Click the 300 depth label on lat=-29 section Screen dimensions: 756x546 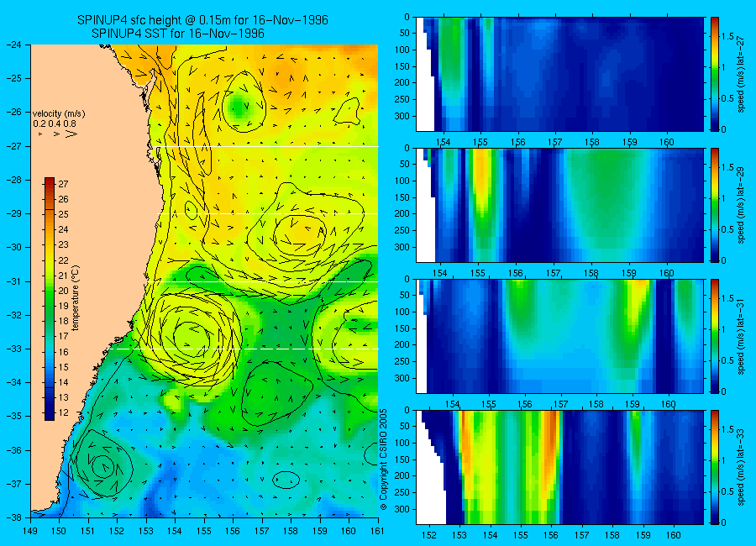402,247
